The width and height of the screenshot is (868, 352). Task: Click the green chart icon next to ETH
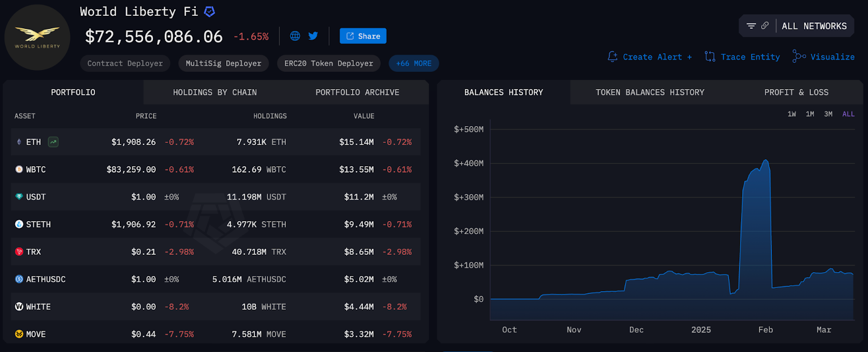53,142
